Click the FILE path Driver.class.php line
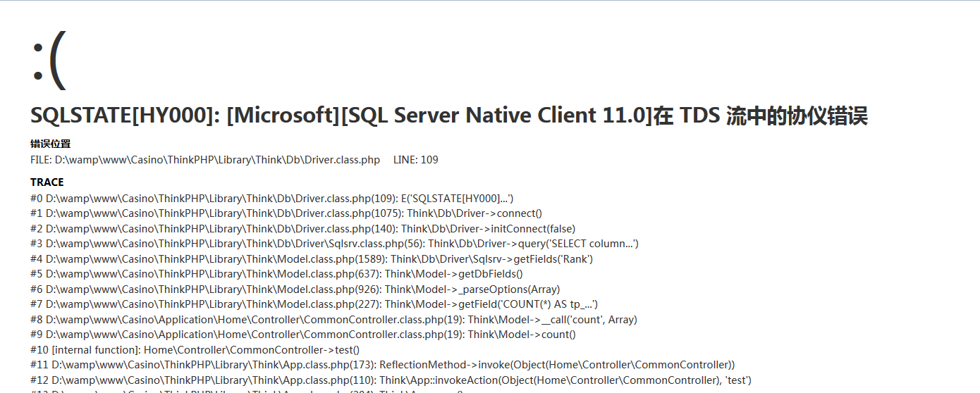 pos(205,160)
